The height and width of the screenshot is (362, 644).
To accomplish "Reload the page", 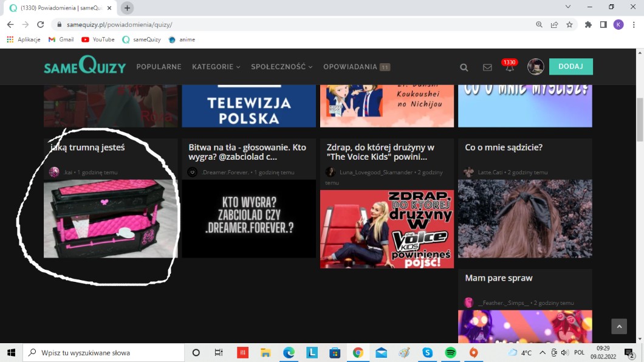I will coord(41,25).
